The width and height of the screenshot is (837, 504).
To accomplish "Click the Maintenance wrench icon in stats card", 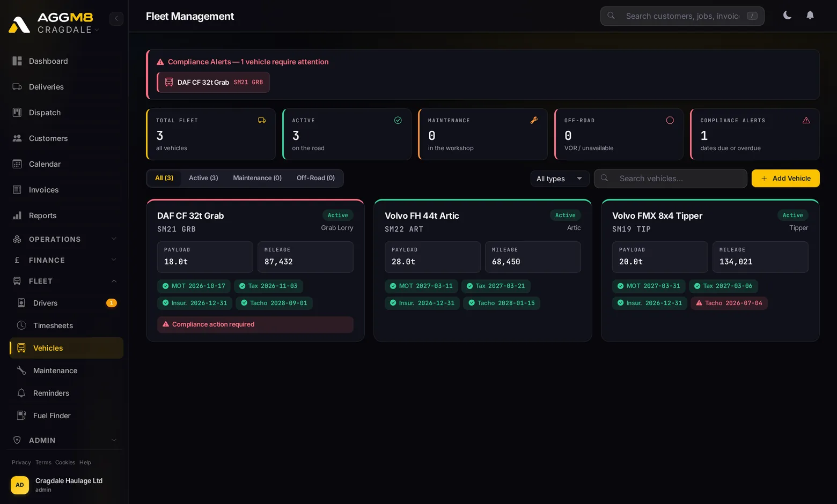I will click(x=534, y=121).
